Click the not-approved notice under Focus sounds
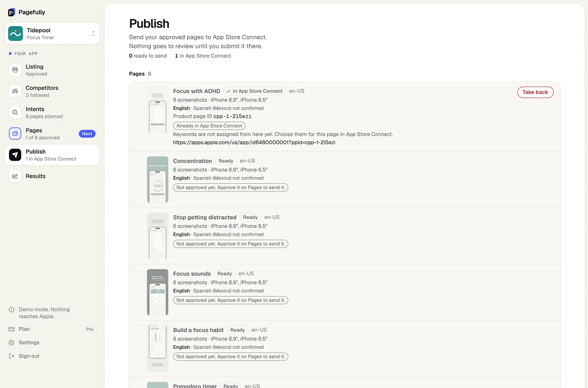This screenshot has height=388, width=588. [231, 300]
